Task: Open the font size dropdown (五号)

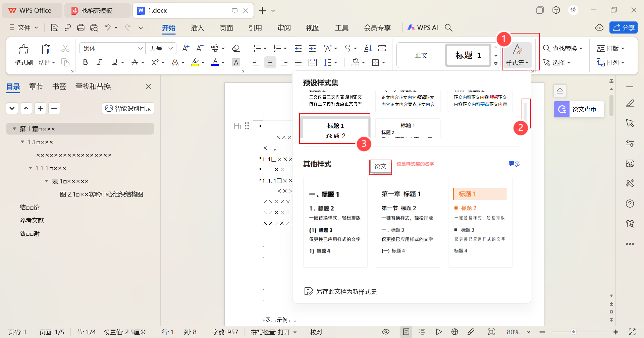Action: [171, 49]
